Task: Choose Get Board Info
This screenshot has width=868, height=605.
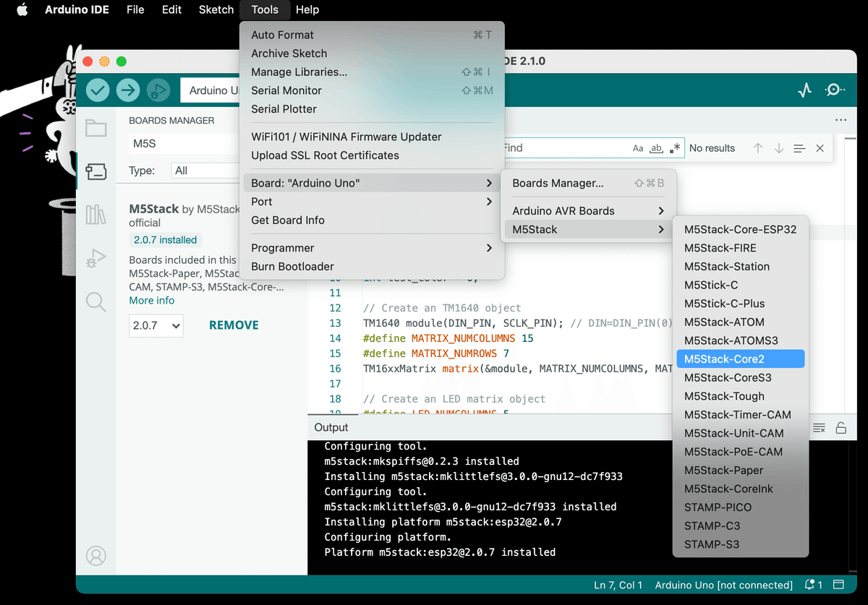Action: [372, 220]
